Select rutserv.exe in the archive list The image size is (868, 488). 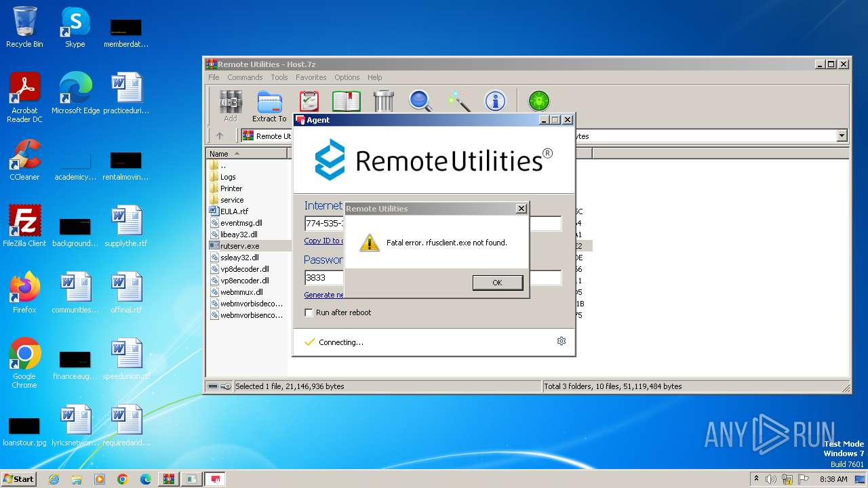click(239, 246)
